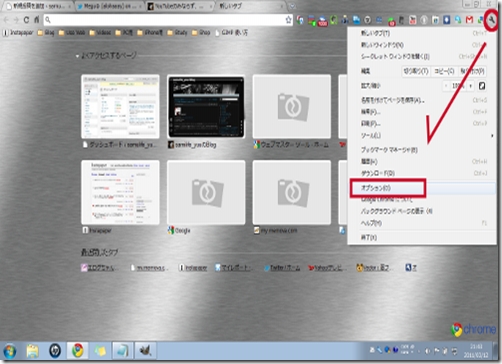Image resolution: width=502 pixels, height=364 pixels.
Task: Choose 新しいタブ(T) from the wrench menu
Action: coord(422,33)
